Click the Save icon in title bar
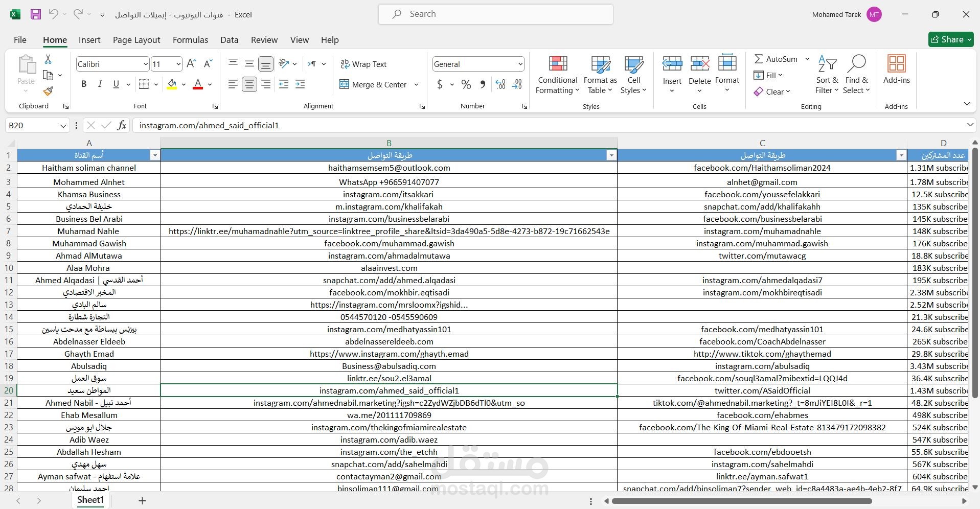The height and width of the screenshot is (509, 980). [x=36, y=14]
